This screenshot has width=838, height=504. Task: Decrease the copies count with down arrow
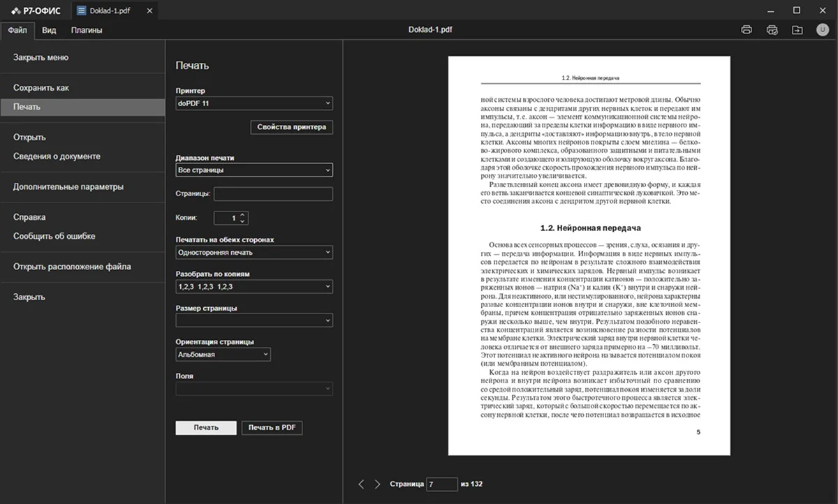(242, 221)
